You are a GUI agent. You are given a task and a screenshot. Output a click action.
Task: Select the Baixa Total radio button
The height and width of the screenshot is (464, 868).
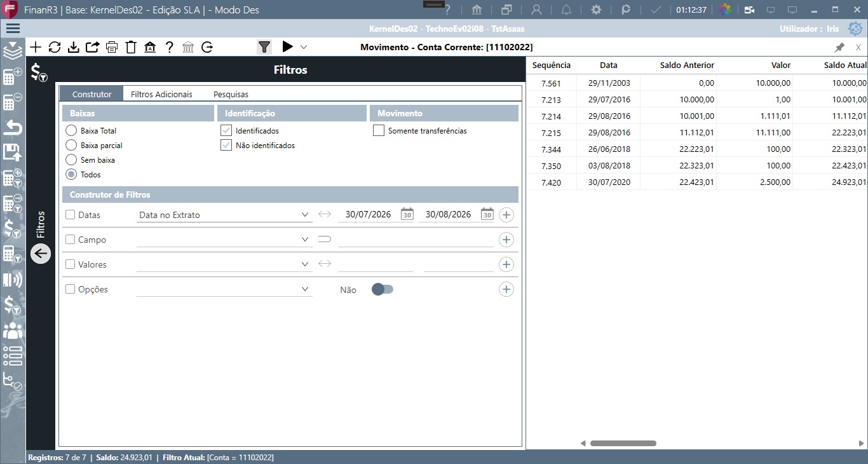point(71,130)
